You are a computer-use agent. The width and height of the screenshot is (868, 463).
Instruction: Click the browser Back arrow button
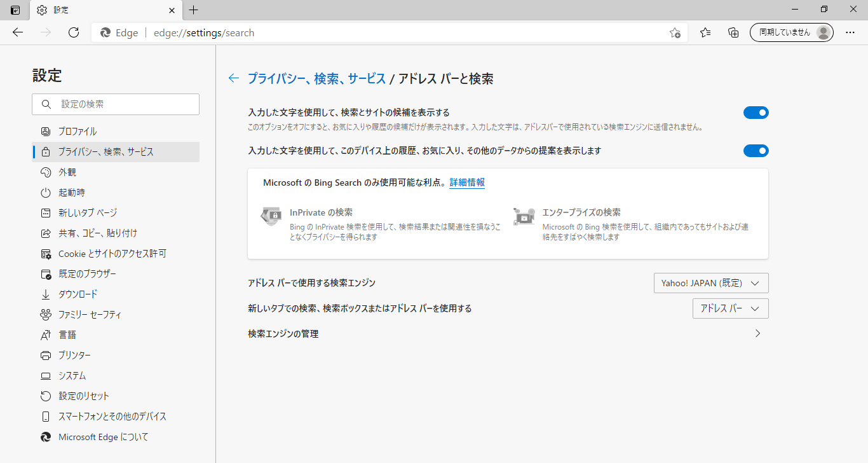click(18, 32)
